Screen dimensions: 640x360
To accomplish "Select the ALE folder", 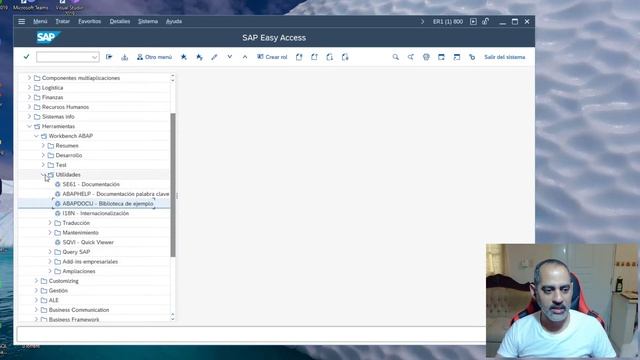I will pos(53,300).
